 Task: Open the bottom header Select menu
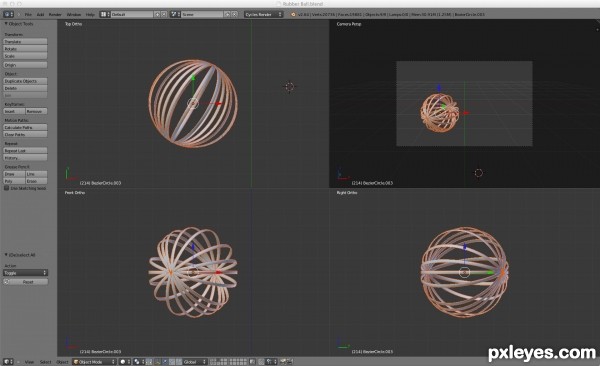pyautogui.click(x=46, y=362)
